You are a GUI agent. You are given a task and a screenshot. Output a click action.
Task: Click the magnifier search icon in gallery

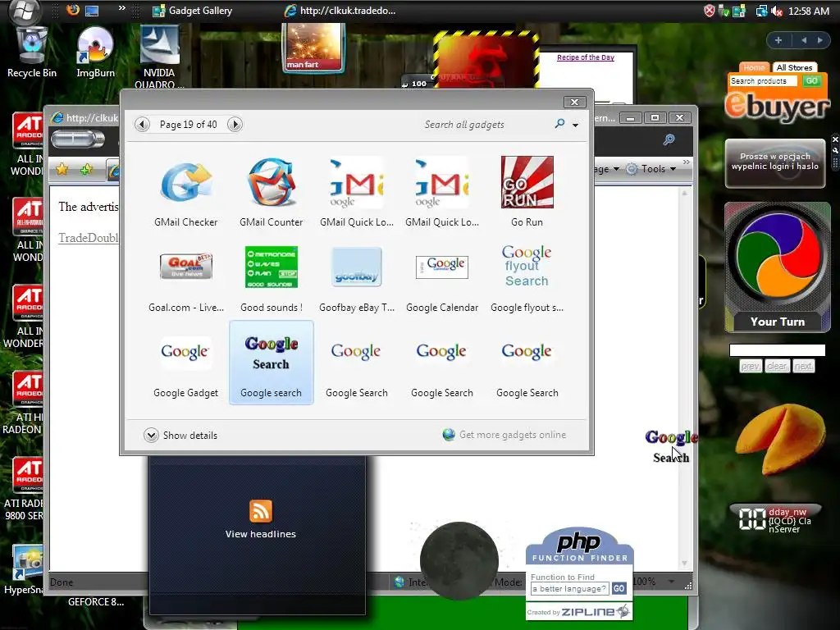(559, 125)
